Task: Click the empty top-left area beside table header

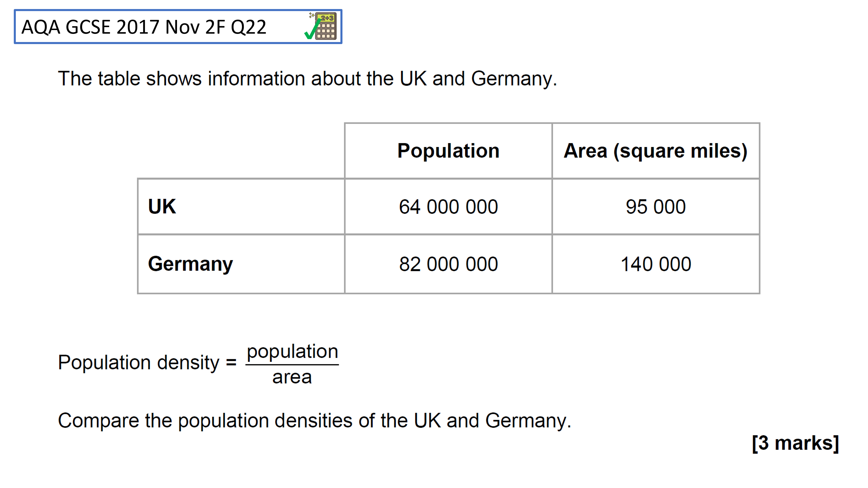Action: 241,150
